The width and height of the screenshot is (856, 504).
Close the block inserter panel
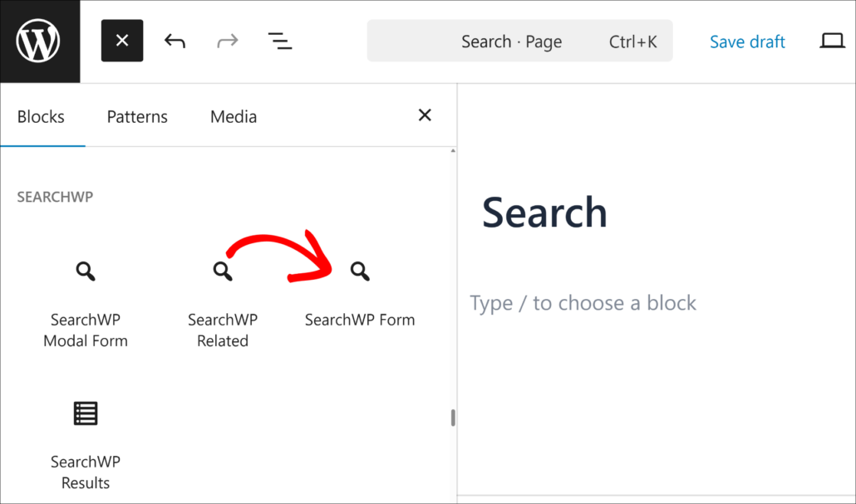425,115
